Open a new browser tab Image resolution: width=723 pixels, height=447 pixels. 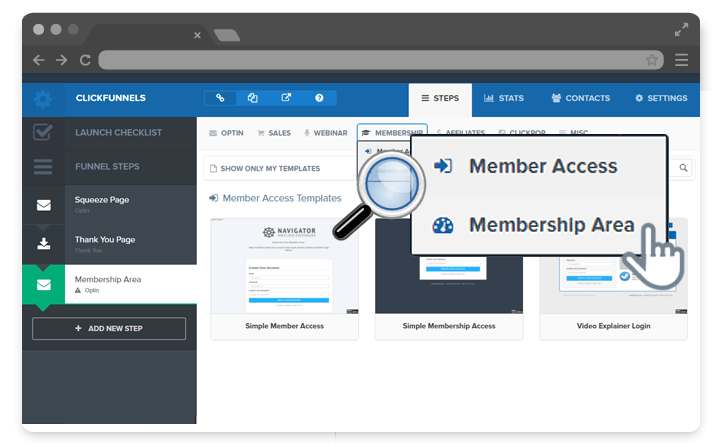click(227, 35)
